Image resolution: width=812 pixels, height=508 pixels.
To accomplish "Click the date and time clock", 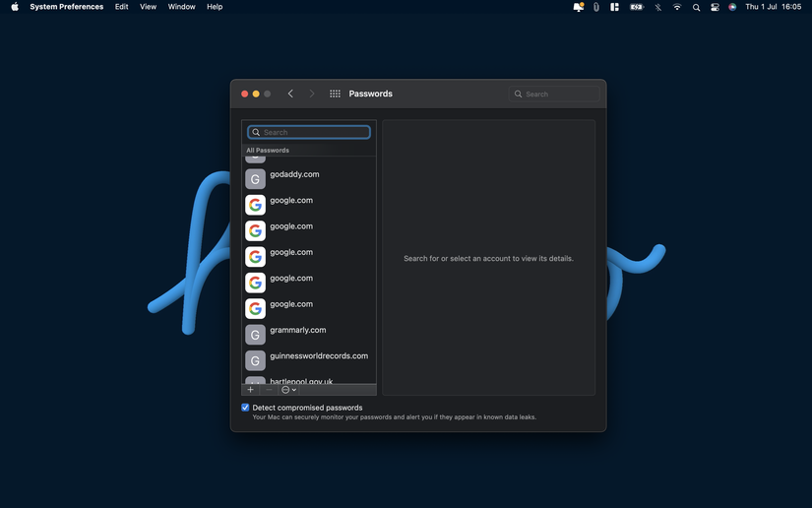I will pos(774,7).
